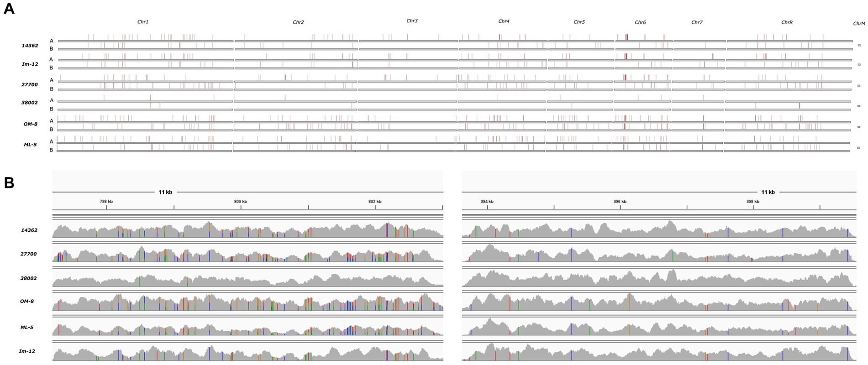Click the 802 kb ruler label
The image size is (868, 365).
click(375, 201)
